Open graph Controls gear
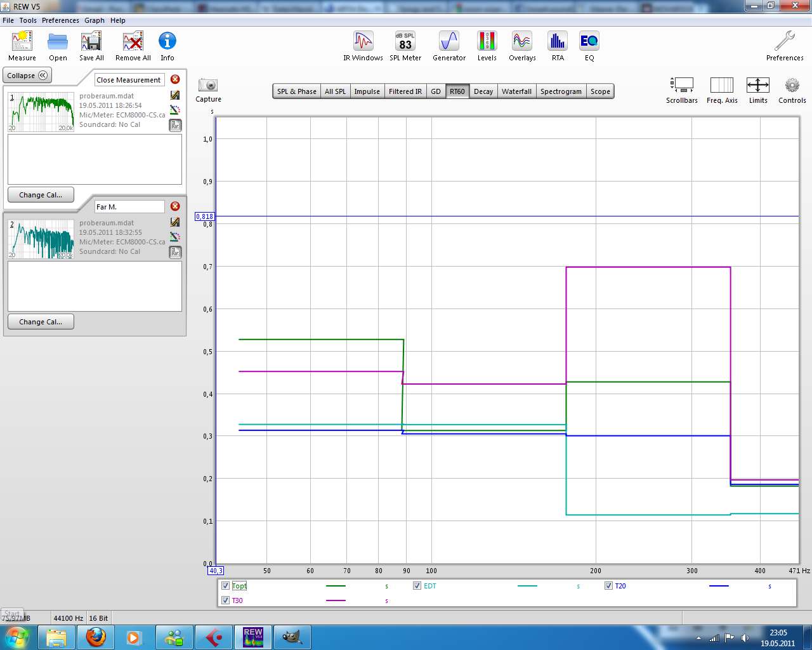Screen dimensions: 812x650 pos(792,86)
